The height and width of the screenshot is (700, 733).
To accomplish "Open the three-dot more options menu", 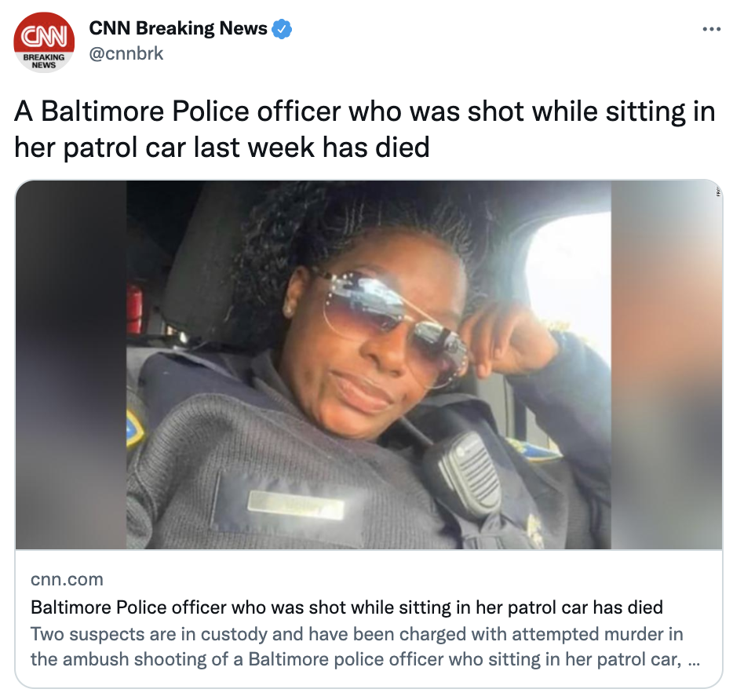I will click(712, 29).
